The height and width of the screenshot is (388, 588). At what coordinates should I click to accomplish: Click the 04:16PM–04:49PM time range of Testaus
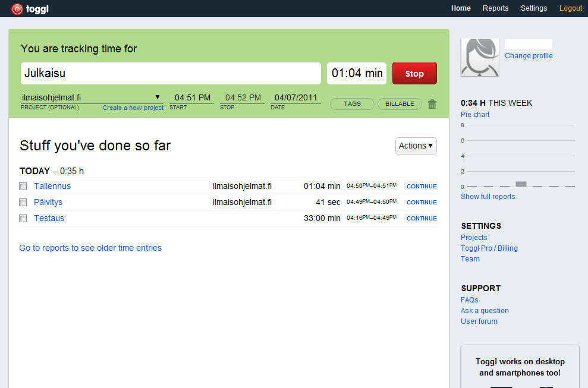point(372,218)
